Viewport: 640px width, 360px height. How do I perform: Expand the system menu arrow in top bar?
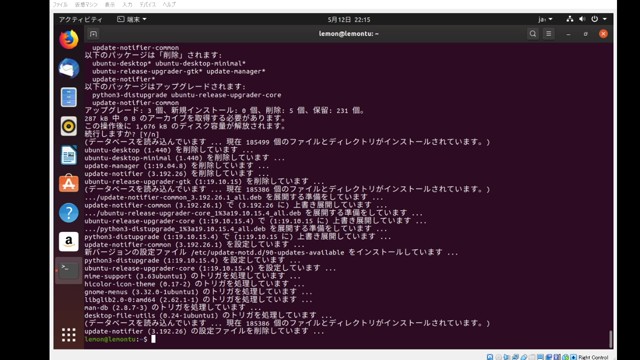(x=605, y=19)
